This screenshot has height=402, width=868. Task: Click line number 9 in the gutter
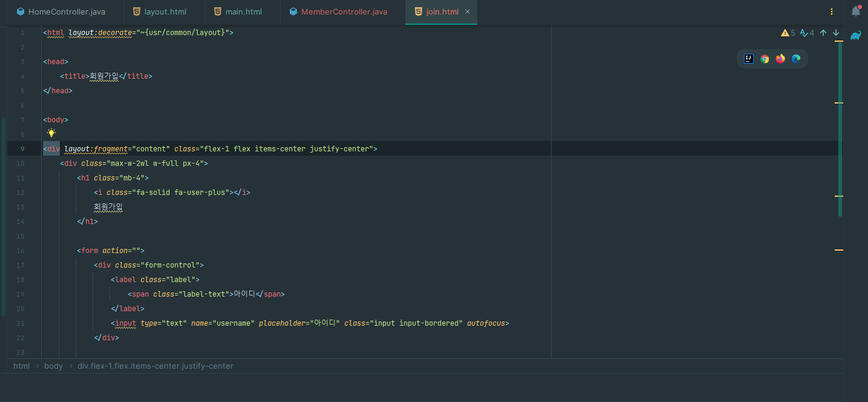click(22, 149)
